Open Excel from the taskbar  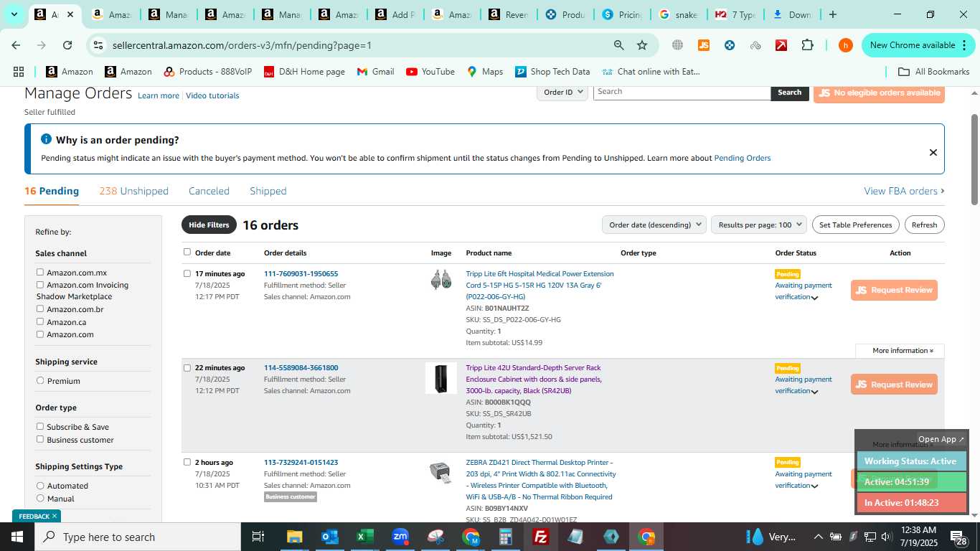365,537
